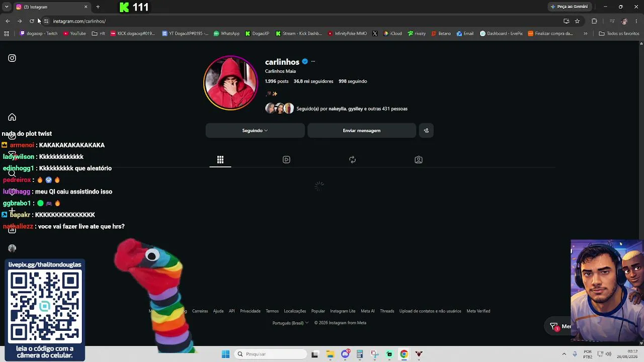Viewport: 644px width, 362px height.
Task: Click the verified badge beside carlinhos
Action: click(305, 62)
